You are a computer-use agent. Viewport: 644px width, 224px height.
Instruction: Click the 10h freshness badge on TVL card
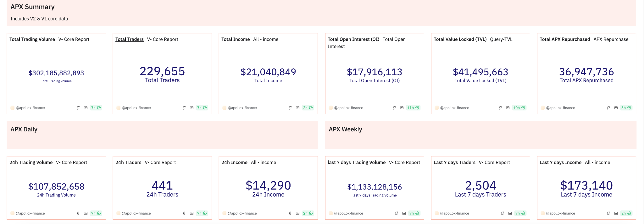[519, 108]
